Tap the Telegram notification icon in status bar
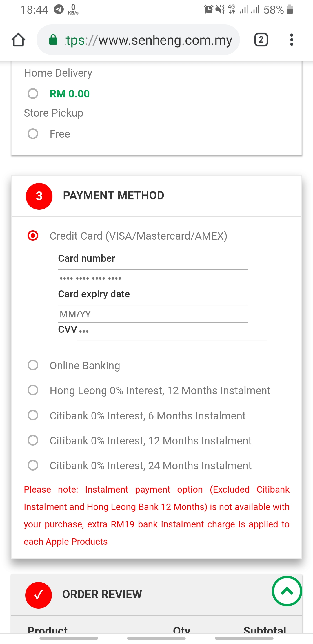 point(59,10)
